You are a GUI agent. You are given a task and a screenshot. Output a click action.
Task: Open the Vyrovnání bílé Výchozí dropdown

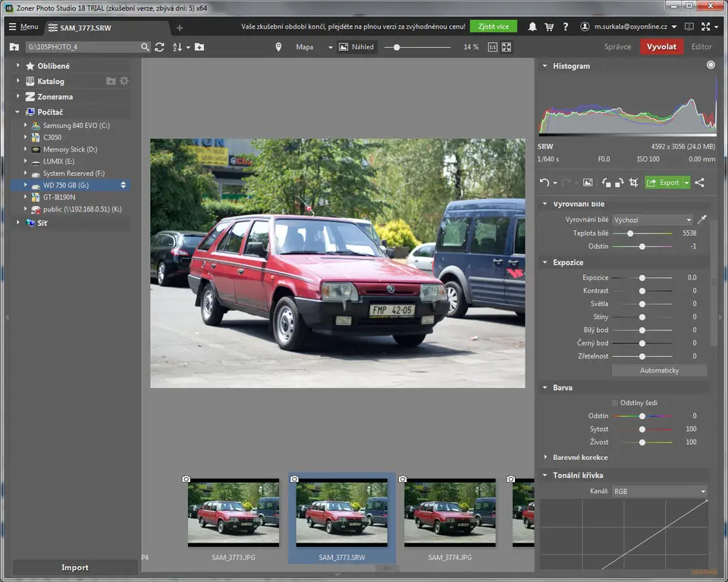652,220
